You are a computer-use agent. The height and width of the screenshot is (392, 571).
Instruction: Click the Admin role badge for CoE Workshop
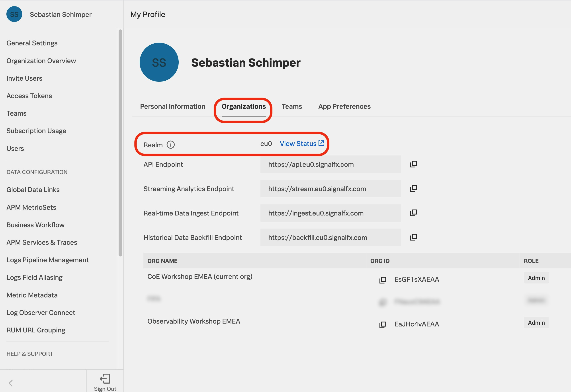[x=536, y=278]
